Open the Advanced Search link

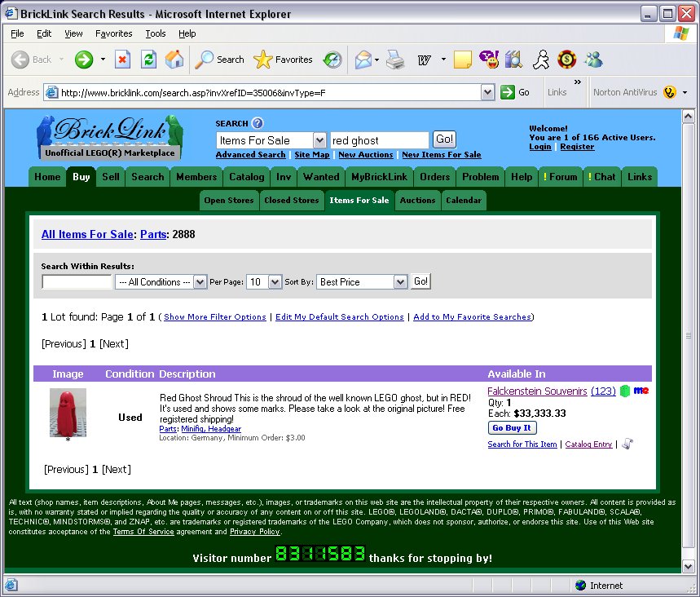pos(250,155)
